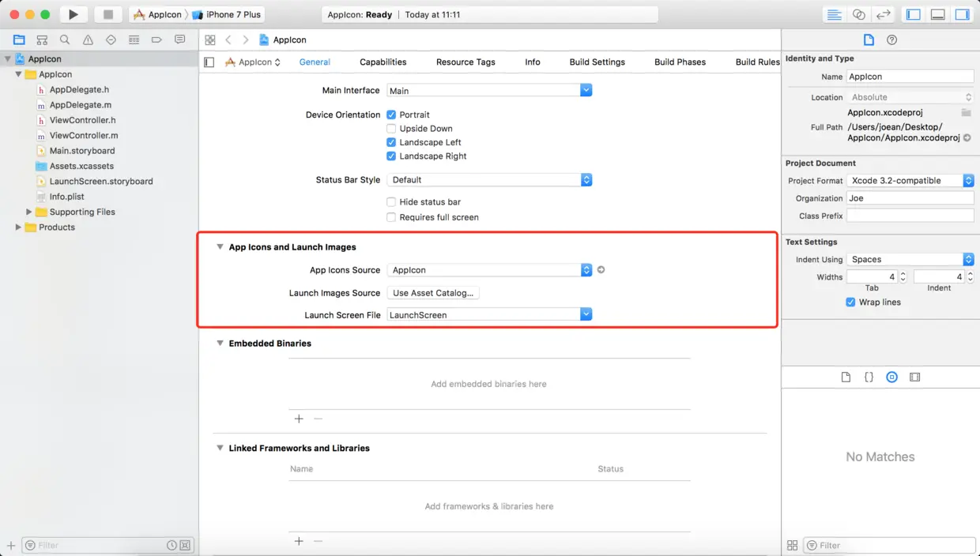Show the code snippet library

[x=869, y=378]
